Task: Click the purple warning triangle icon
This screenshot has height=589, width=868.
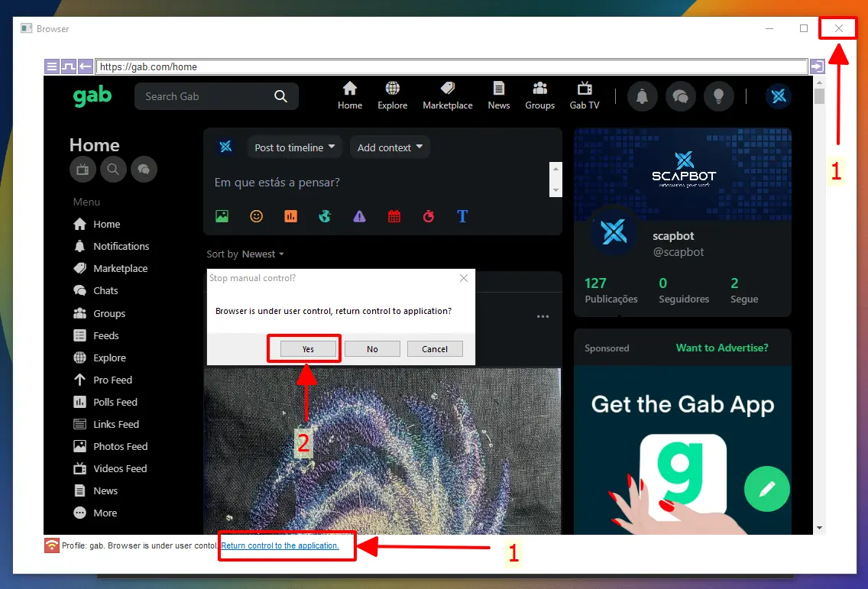Action: pos(359,216)
